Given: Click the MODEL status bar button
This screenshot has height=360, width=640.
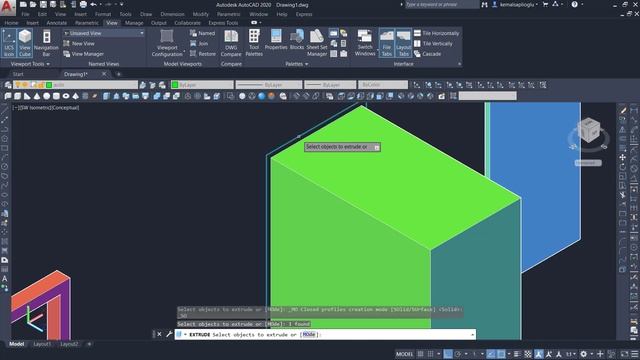Looking at the screenshot, I should tap(404, 354).
